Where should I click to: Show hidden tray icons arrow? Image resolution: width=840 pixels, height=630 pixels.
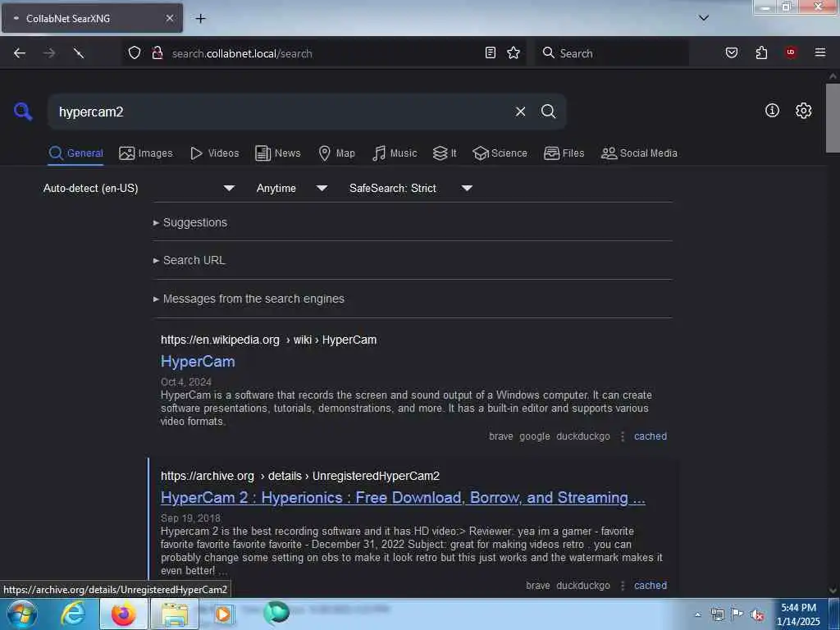pos(697,614)
